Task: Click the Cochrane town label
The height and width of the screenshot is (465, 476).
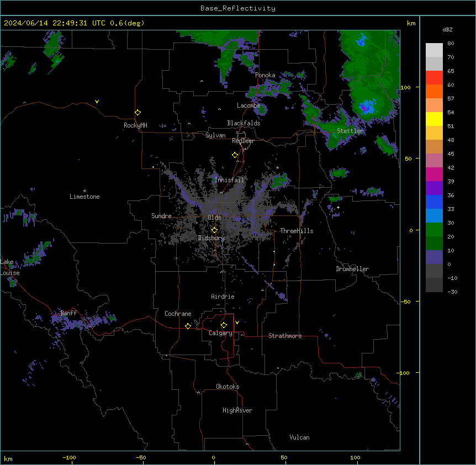Action: (178, 314)
